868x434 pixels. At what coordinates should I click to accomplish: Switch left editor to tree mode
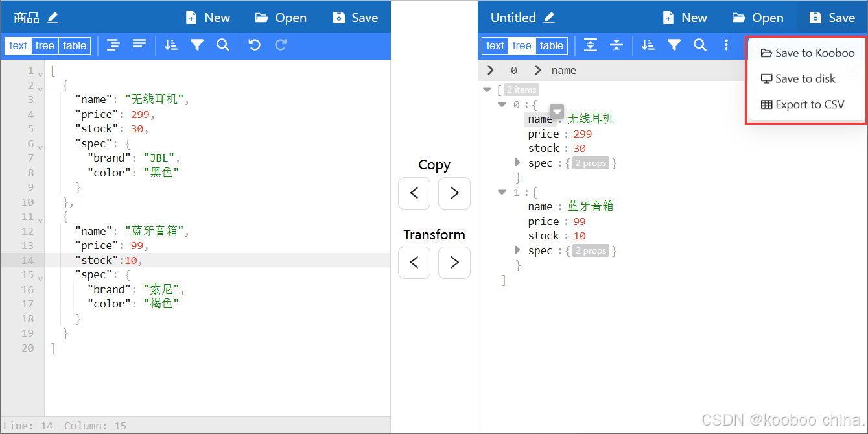click(x=45, y=45)
